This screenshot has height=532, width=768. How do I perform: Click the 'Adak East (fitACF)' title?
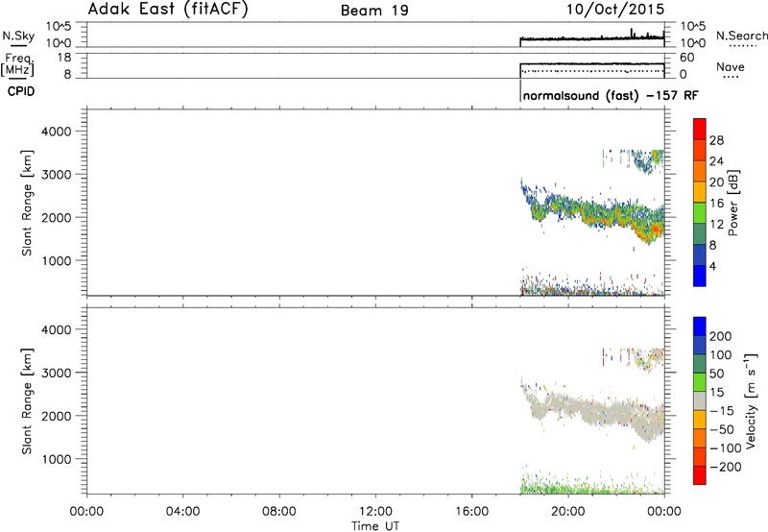pos(168,10)
